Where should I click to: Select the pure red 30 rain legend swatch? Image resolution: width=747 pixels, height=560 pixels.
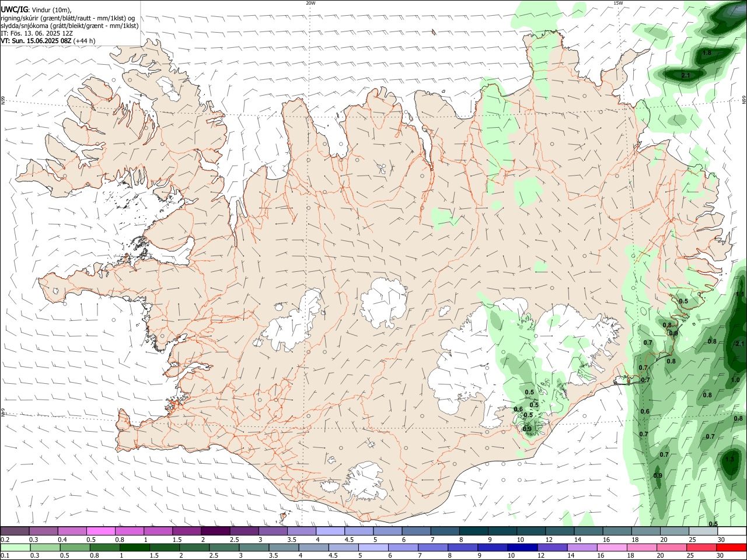point(732,548)
